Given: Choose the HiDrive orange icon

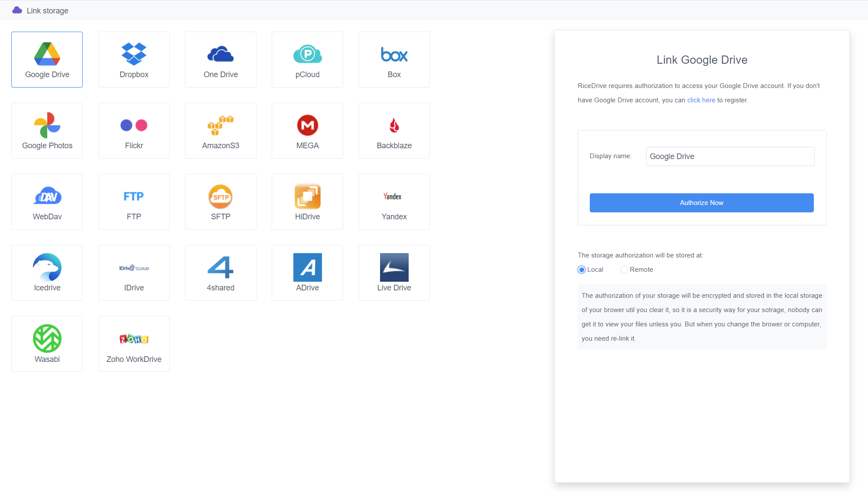Looking at the screenshot, I should tap(307, 196).
